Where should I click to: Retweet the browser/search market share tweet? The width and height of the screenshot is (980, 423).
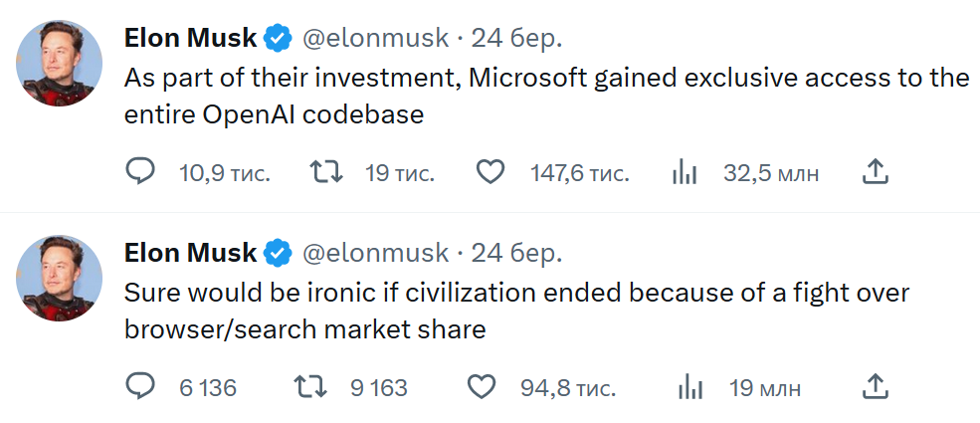click(311, 386)
